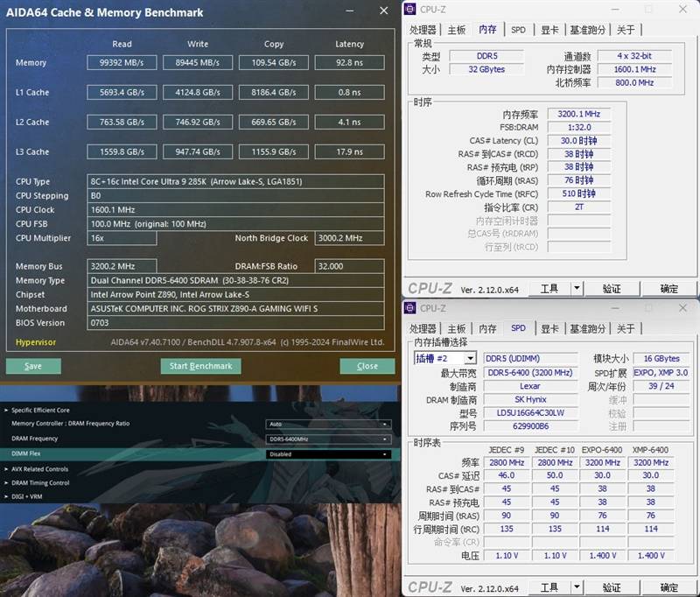Image resolution: width=700 pixels, height=597 pixels.
Task: Switch to 处理器 tab in the memory CPU-Z window
Action: (x=423, y=30)
